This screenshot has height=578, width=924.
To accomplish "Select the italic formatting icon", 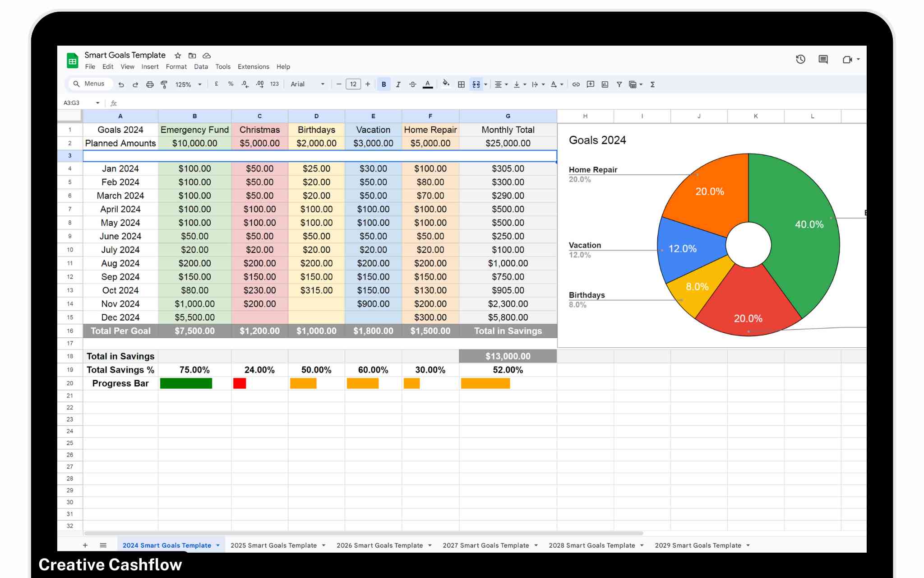I will pyautogui.click(x=397, y=84).
